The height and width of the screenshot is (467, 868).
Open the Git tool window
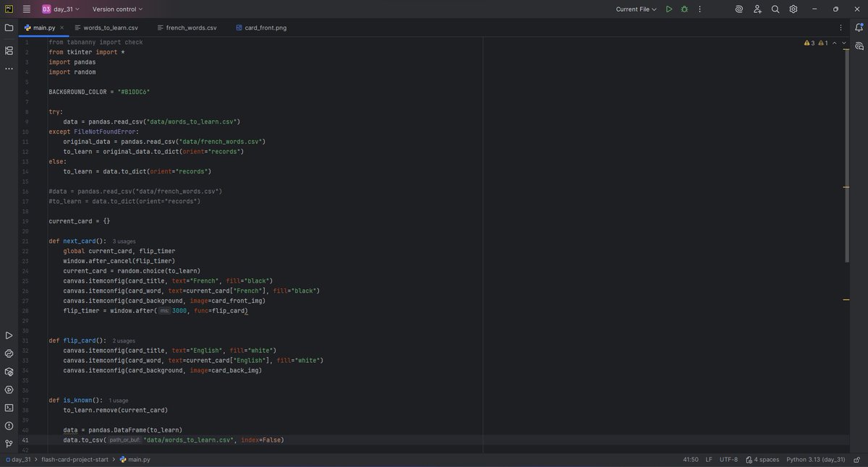(x=9, y=444)
